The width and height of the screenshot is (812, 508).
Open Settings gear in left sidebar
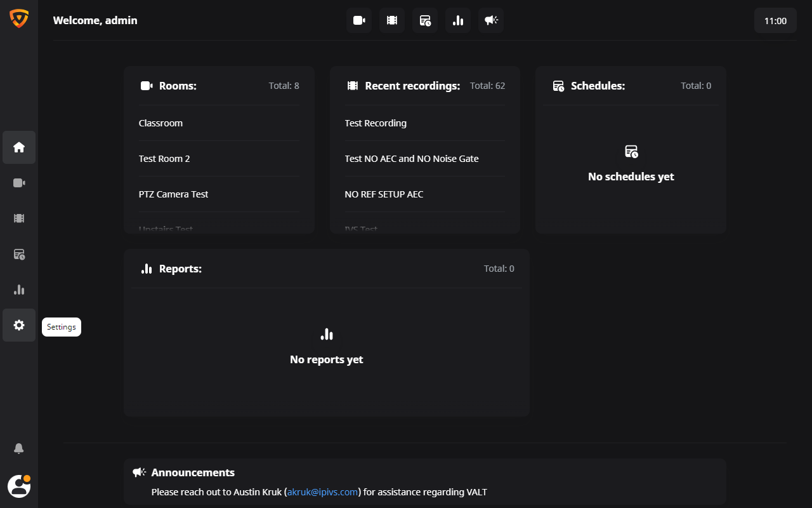point(19,325)
